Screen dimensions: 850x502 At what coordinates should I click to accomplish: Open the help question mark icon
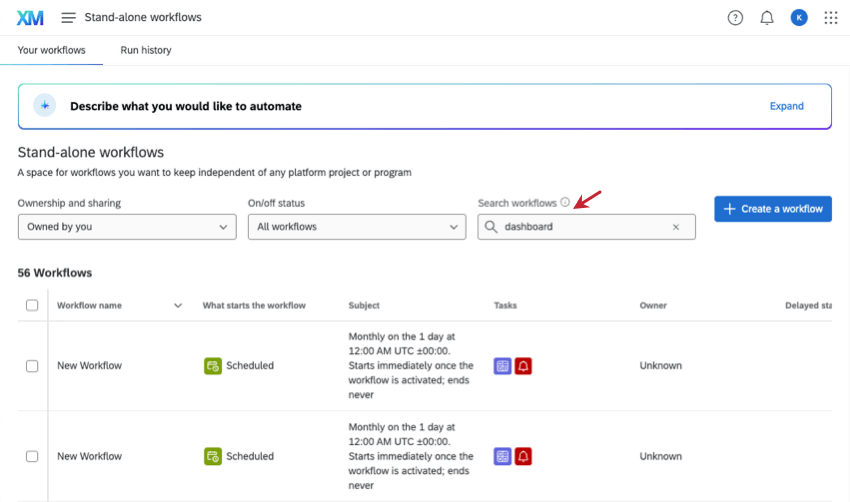click(735, 18)
